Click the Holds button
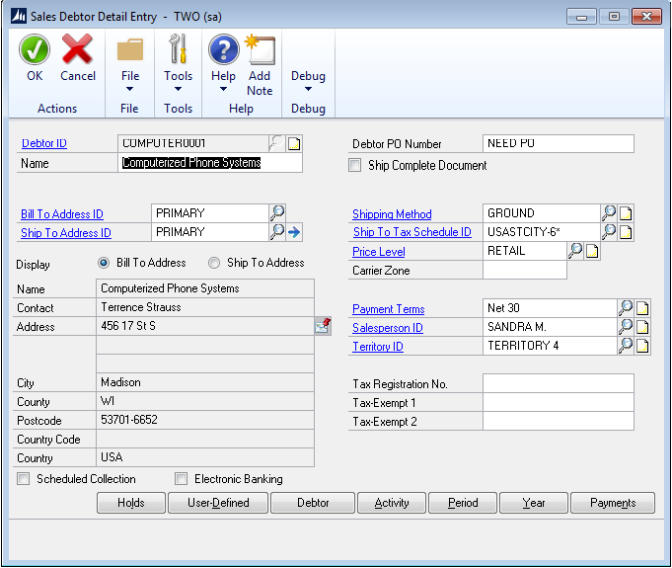Viewport: 672px width, 568px height. (131, 503)
